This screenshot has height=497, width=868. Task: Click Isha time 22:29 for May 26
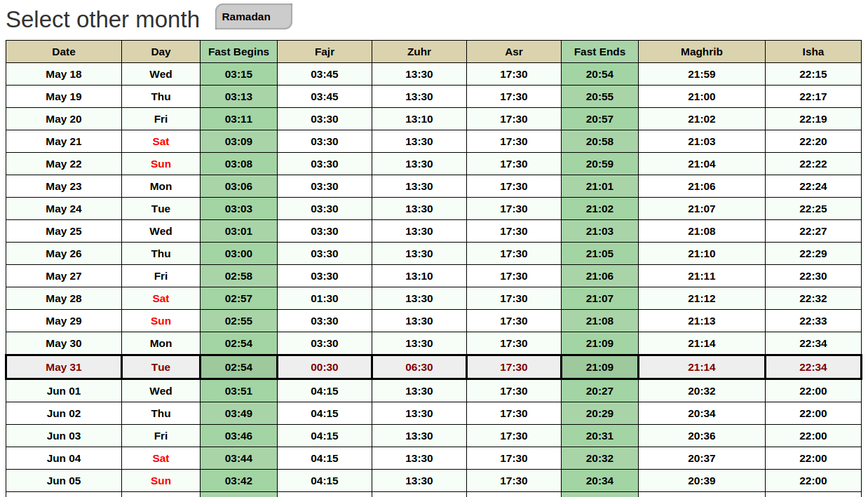pyautogui.click(x=813, y=254)
